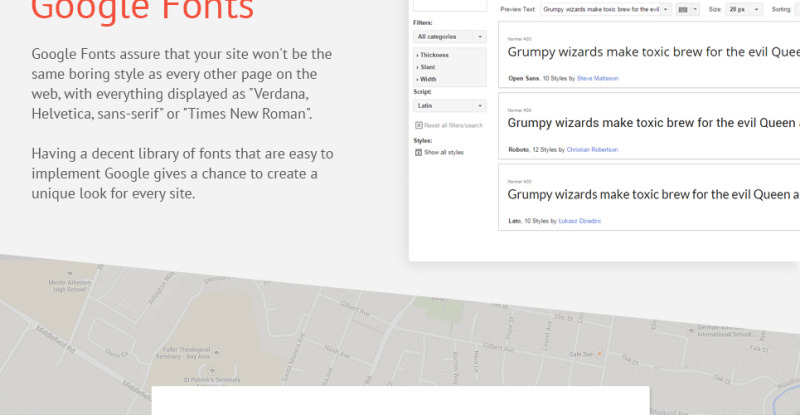Click the Preview Text input field

(x=600, y=10)
